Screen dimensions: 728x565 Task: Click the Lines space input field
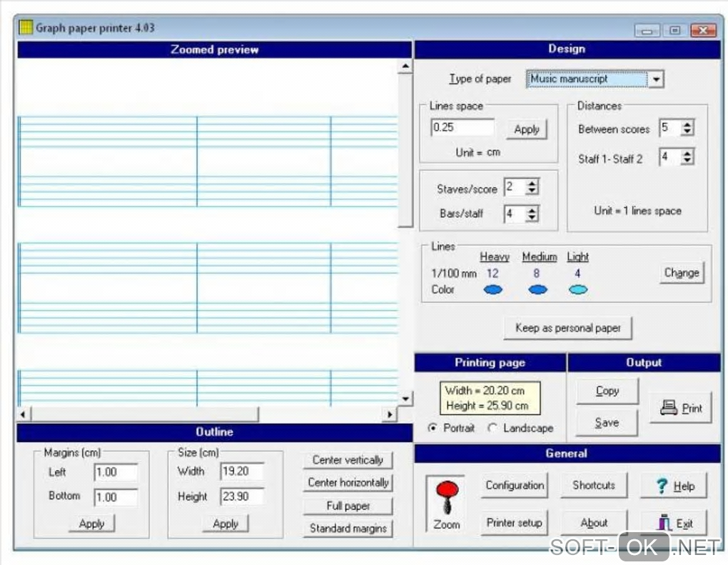(462, 128)
